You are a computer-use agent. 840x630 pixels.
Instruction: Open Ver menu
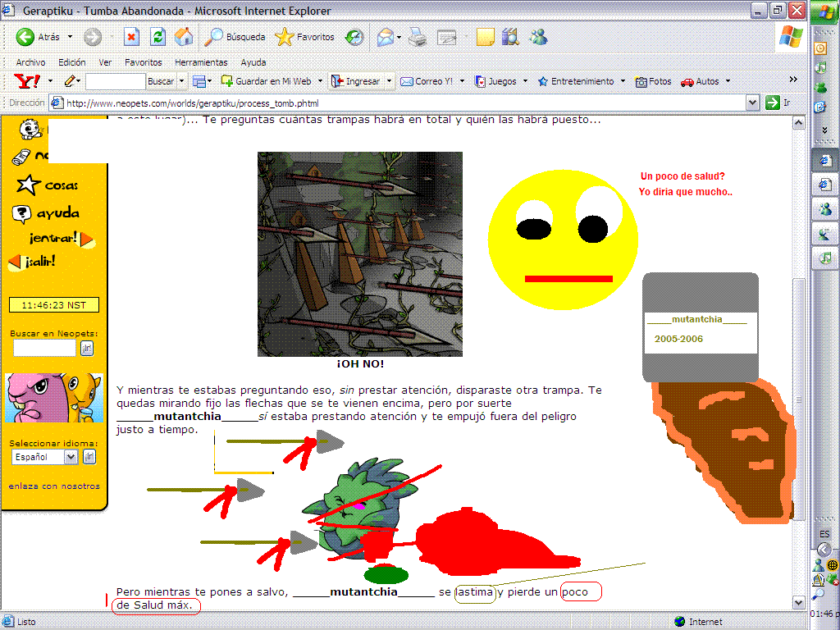[105, 62]
